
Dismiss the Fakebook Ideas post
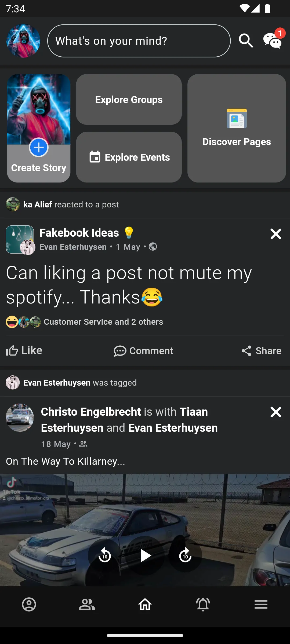click(276, 234)
